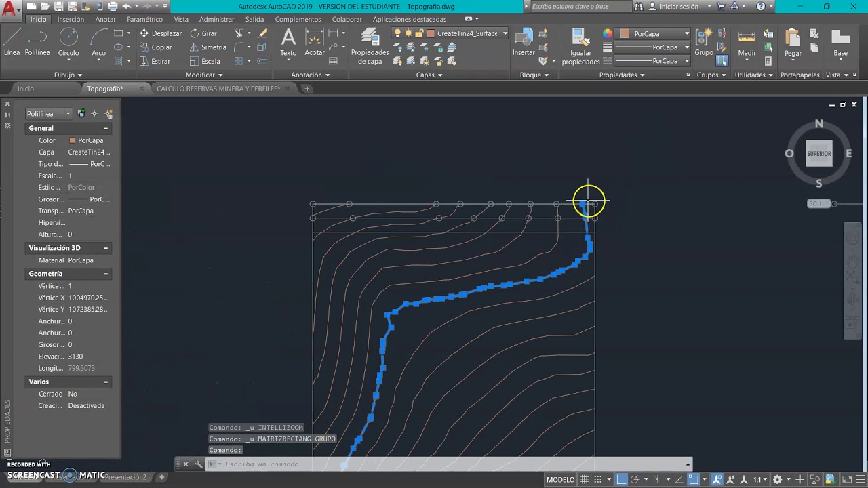The height and width of the screenshot is (488, 868).
Task: Open the Insertar ribbon tab
Action: point(71,20)
